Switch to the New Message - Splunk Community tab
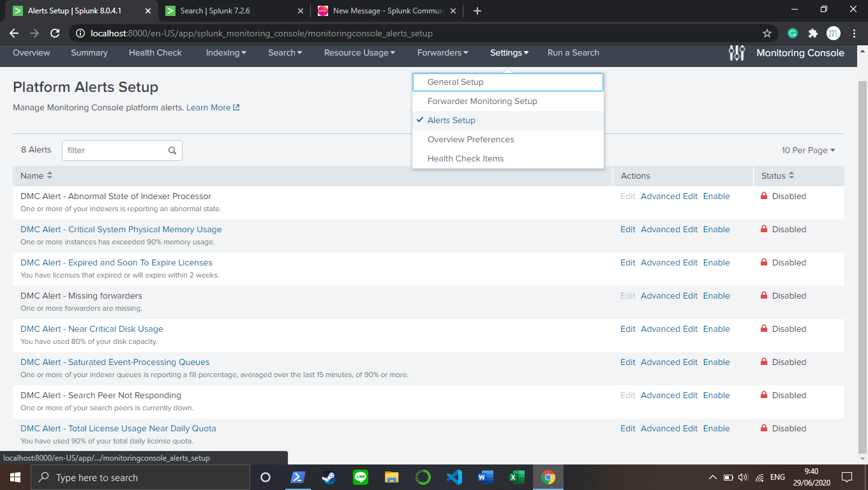Viewport: 868px width, 490px height. click(x=387, y=11)
